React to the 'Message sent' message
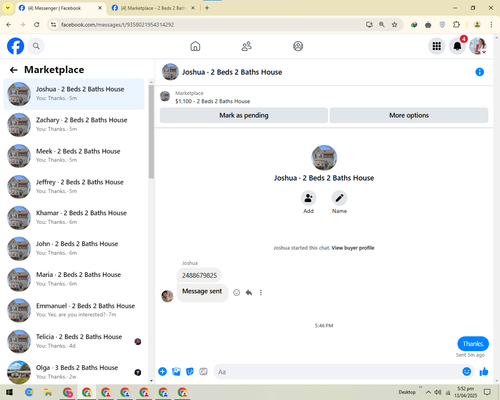Viewport: 500px width, 400px height. tap(236, 293)
